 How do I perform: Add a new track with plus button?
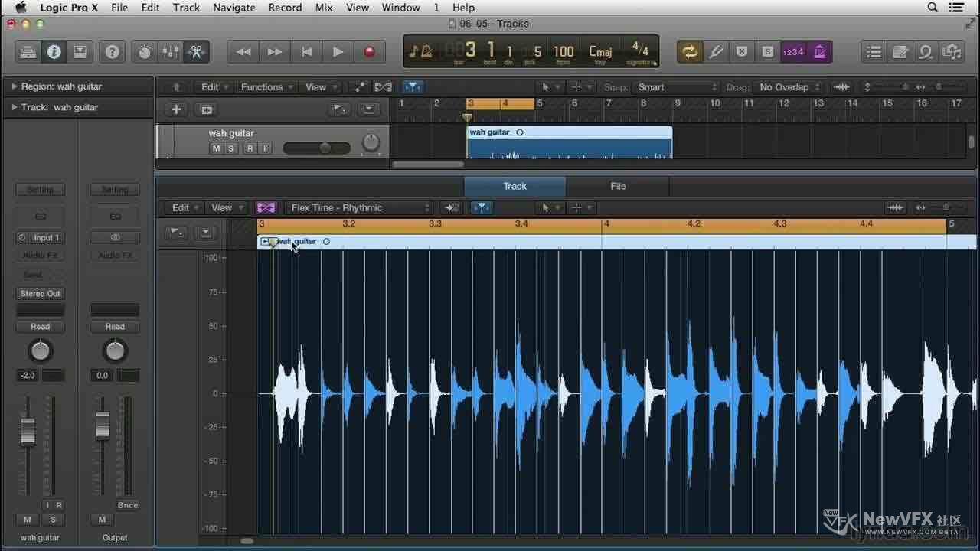[176, 109]
